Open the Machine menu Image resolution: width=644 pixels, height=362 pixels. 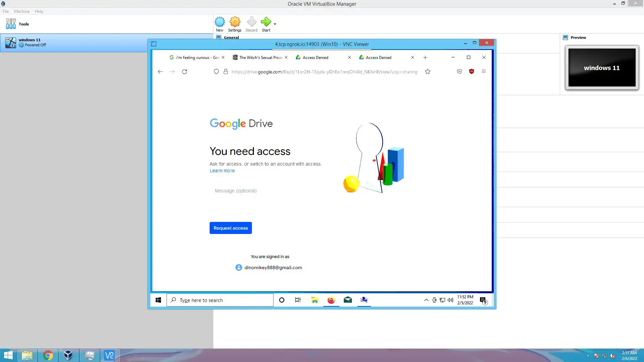(x=22, y=11)
